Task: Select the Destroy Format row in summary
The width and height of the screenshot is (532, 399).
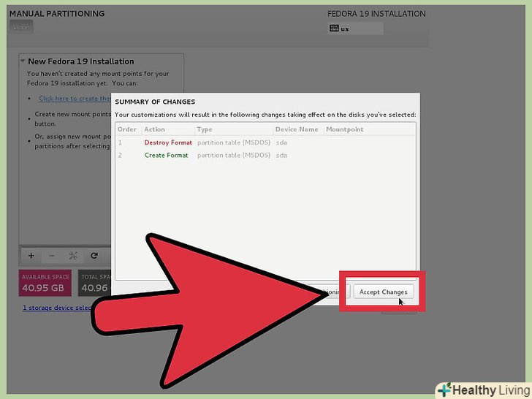Action: (x=266, y=142)
